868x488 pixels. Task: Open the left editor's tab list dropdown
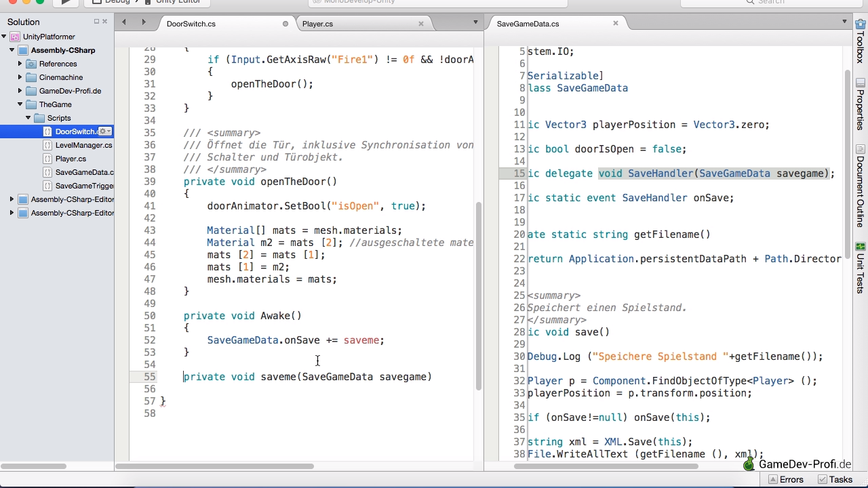[475, 22]
